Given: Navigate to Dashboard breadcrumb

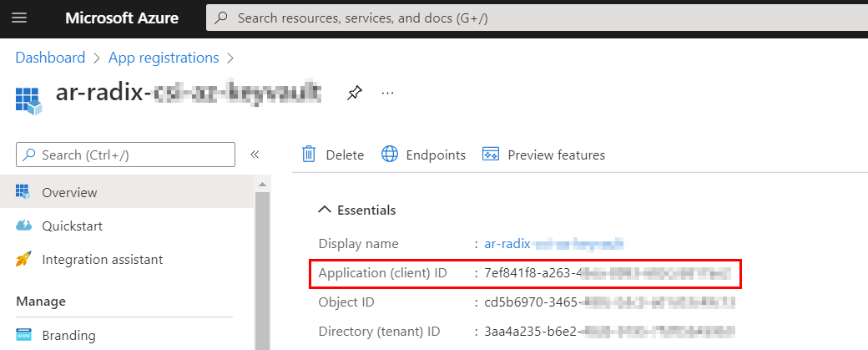Looking at the screenshot, I should pyautogui.click(x=50, y=58).
